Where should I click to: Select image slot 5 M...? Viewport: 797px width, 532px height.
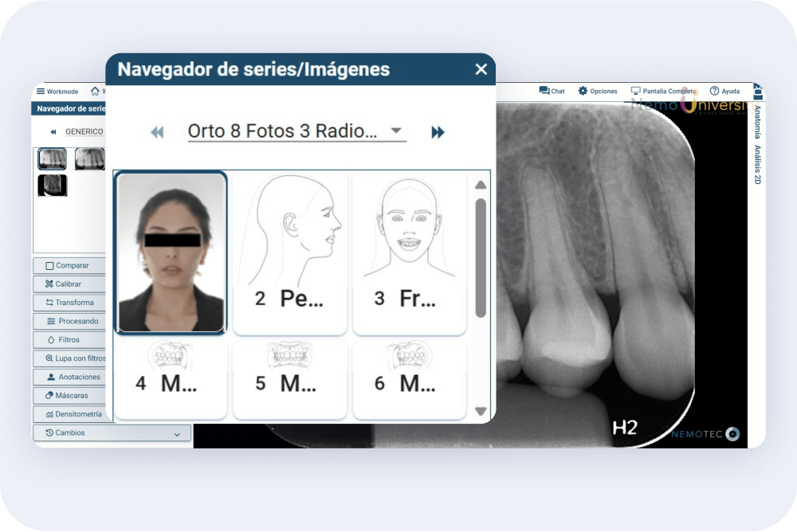click(x=290, y=378)
